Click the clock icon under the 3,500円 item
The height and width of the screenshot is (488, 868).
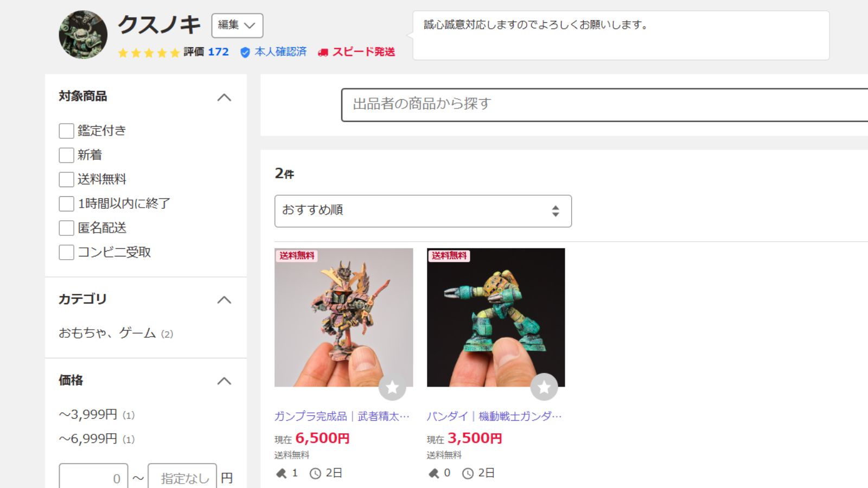click(x=468, y=473)
